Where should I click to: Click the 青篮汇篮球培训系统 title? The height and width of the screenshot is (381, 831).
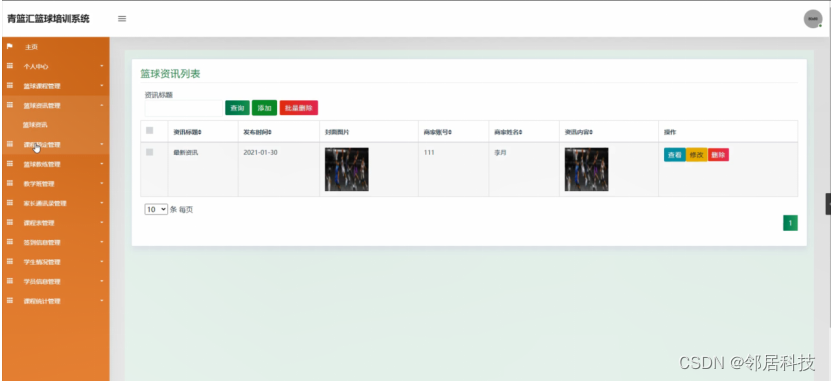click(x=48, y=19)
